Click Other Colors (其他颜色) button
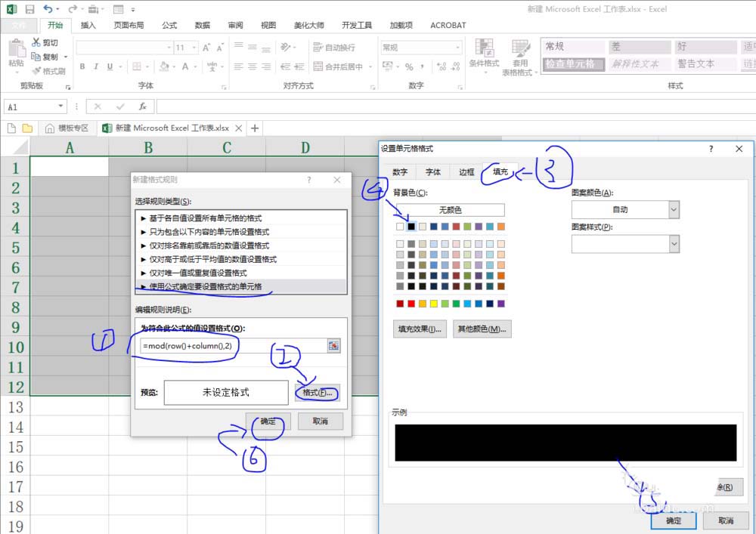756x534 pixels. tap(482, 329)
